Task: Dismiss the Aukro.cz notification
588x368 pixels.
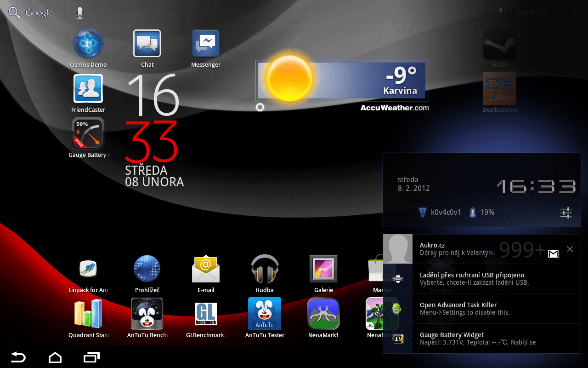Action: tap(570, 249)
